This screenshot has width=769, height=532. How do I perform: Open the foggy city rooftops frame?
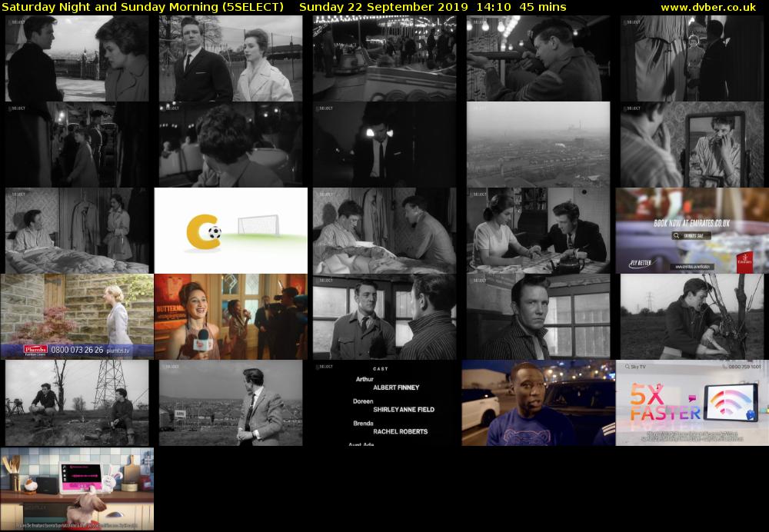[x=538, y=145]
